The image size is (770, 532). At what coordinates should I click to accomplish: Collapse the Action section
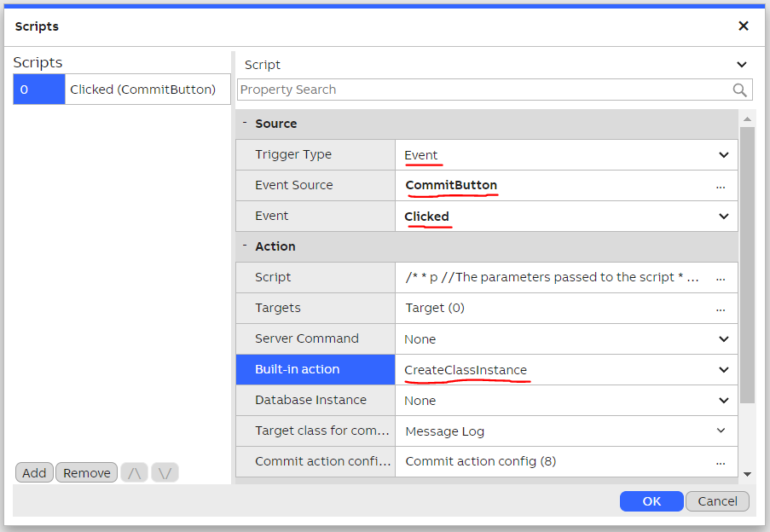pos(245,246)
